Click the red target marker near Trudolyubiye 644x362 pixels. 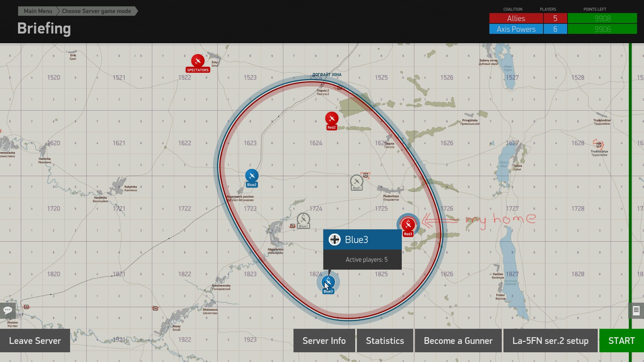pyautogui.click(x=599, y=145)
